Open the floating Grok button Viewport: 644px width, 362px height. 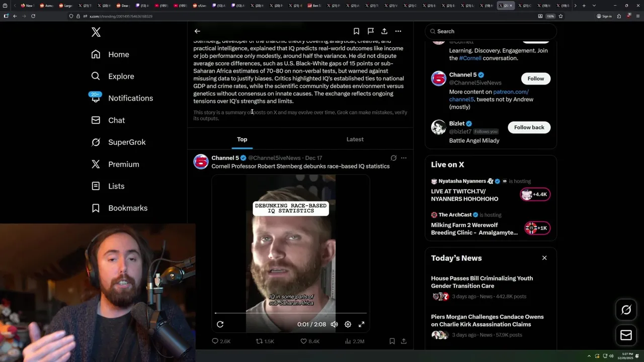[626, 310]
